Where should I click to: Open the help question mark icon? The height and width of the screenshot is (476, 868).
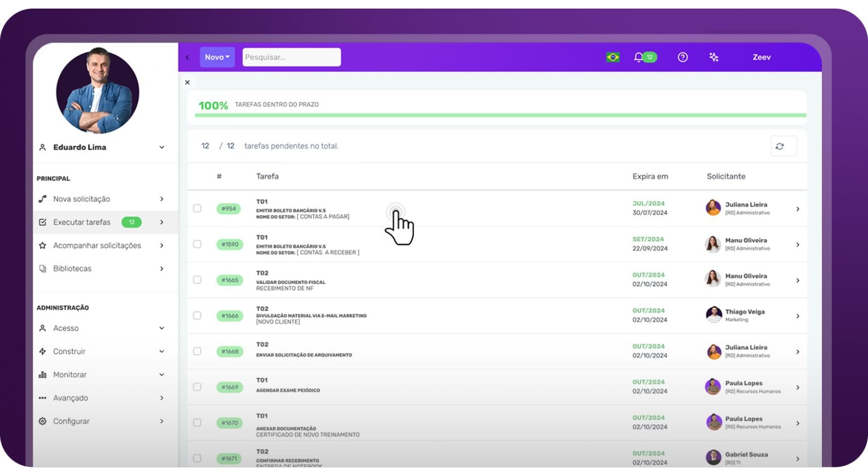click(x=682, y=57)
